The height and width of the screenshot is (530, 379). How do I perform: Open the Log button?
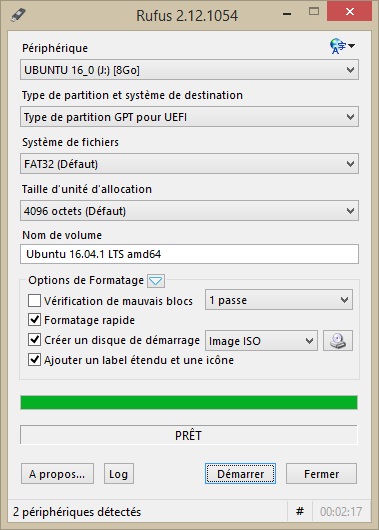[x=119, y=474]
